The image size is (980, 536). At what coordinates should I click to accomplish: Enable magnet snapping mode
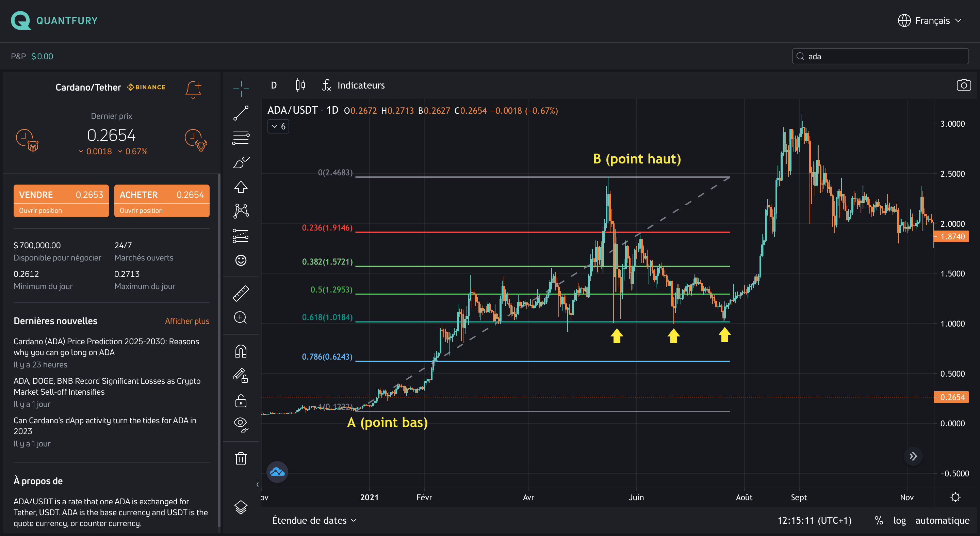tap(241, 351)
